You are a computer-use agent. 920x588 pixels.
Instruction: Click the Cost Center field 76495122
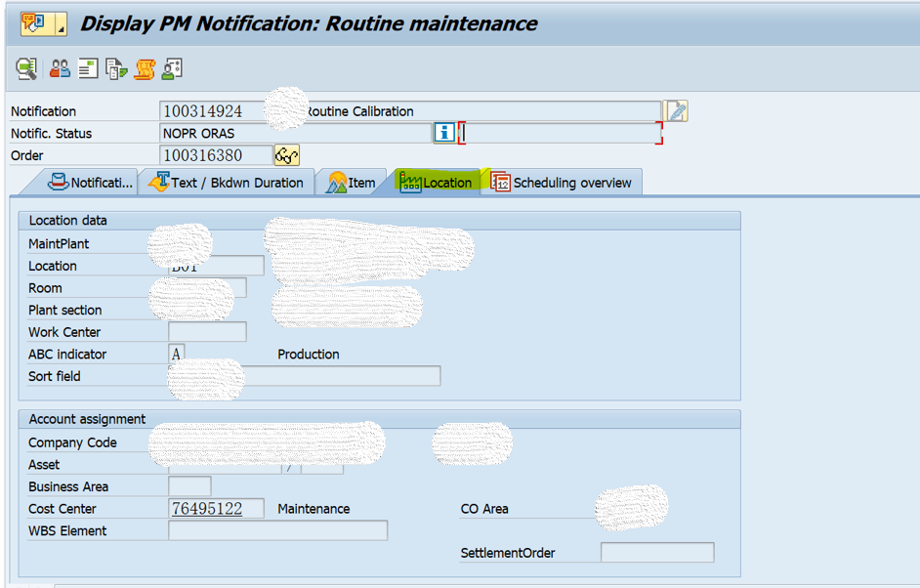[x=216, y=509]
